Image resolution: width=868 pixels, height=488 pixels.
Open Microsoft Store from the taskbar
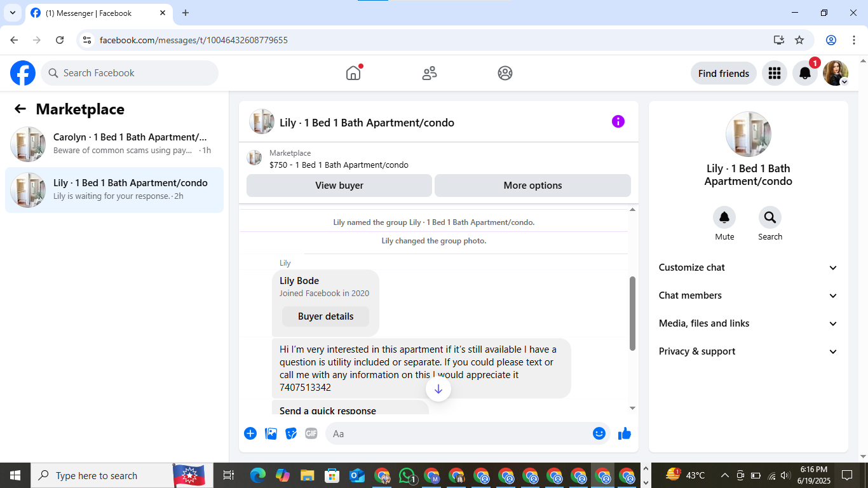(332, 475)
